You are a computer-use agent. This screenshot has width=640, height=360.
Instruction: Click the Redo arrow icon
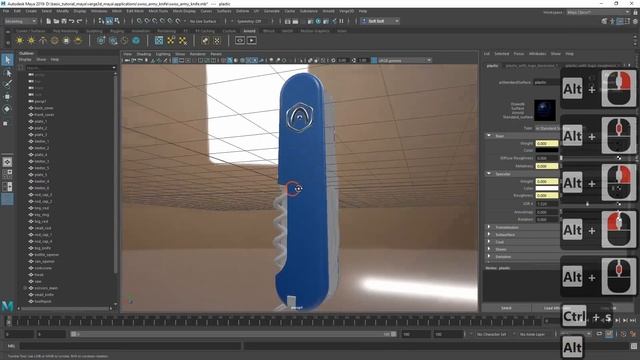tap(80, 21)
